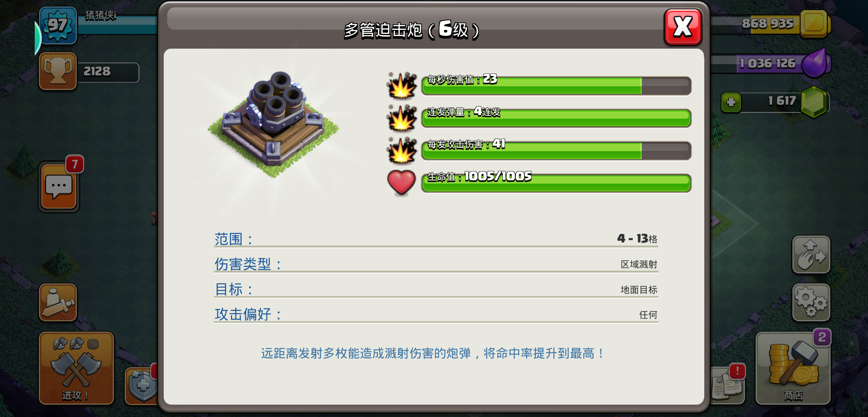
Task: Click the multi mortar building image
Action: pyautogui.click(x=273, y=124)
